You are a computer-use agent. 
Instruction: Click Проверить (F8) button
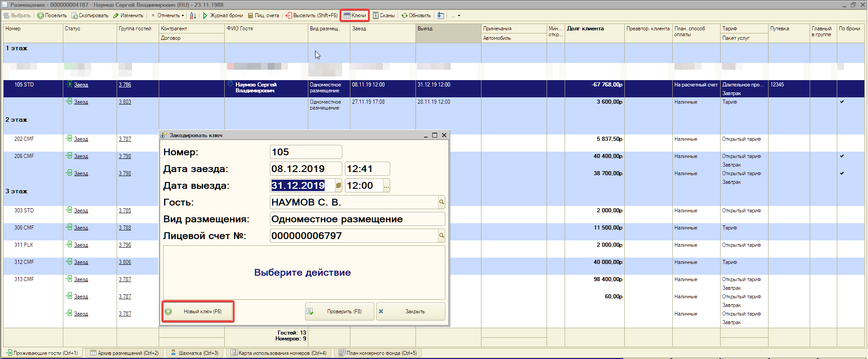coord(340,311)
